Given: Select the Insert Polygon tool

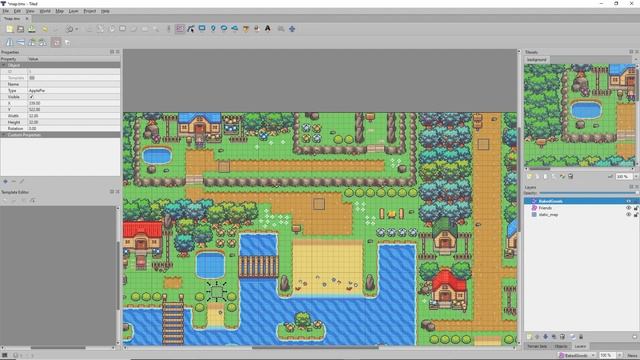Looking at the screenshot, I should pyautogui.click(x=235, y=29).
